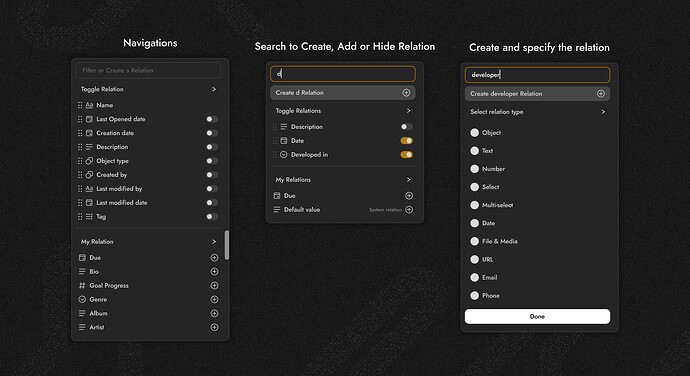Select the Email relation type

click(x=474, y=277)
